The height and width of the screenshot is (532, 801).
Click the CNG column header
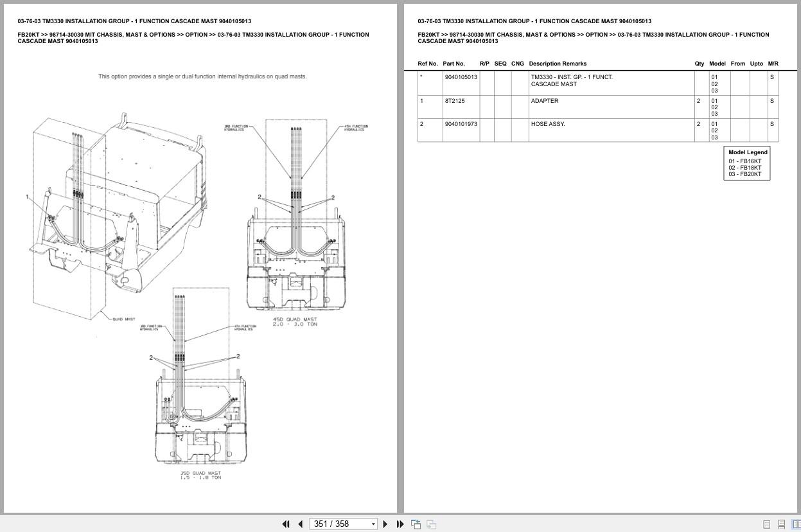tap(518, 64)
